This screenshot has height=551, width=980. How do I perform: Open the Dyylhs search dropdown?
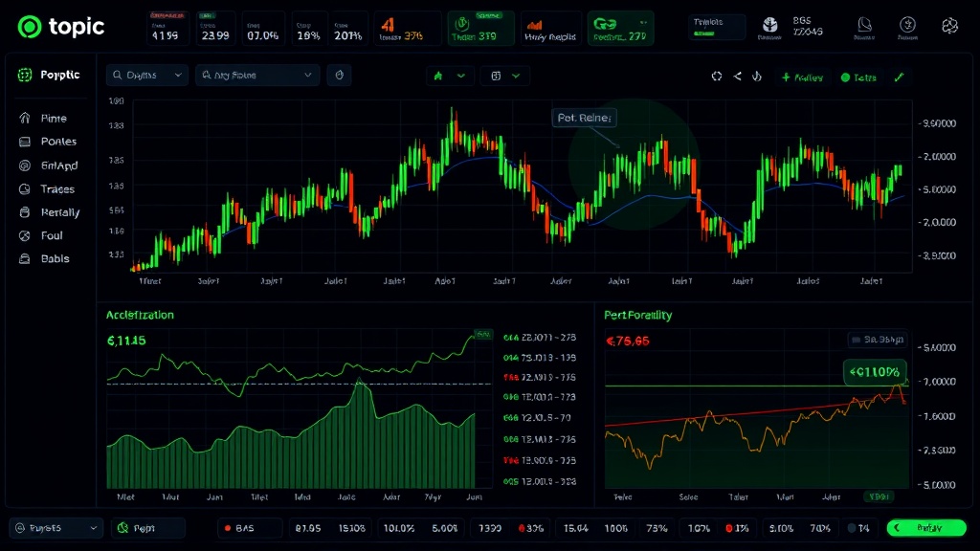pyautogui.click(x=146, y=75)
